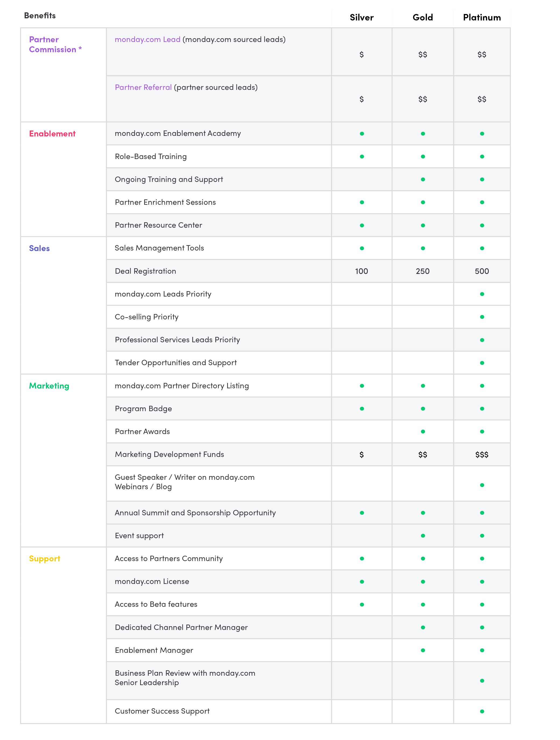Click the Support category heading
This screenshot has width=560, height=740.
(x=44, y=559)
